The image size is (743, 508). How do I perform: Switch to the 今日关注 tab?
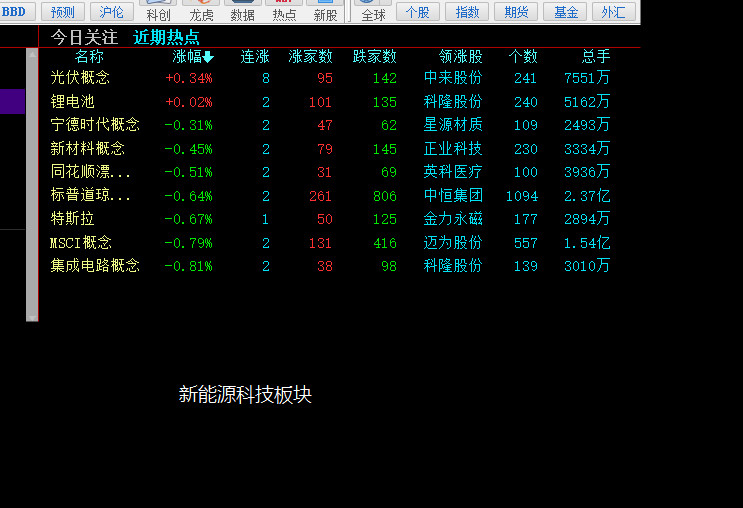pyautogui.click(x=84, y=37)
